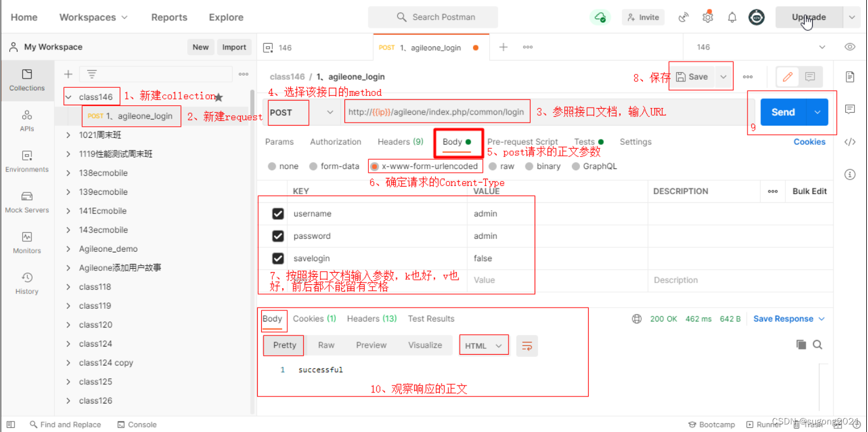The width and height of the screenshot is (868, 432).
Task: Select the binary body type radio
Action: (x=529, y=166)
